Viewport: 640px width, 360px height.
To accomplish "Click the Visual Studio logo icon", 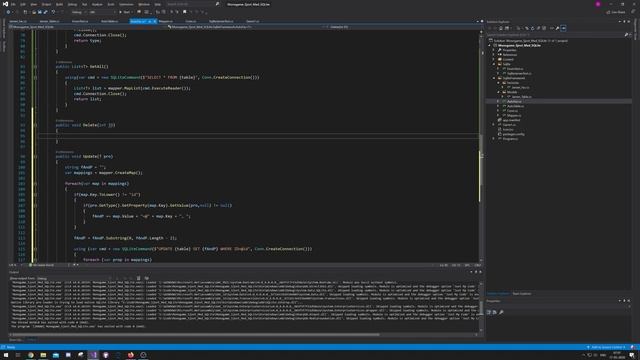I will point(5,4).
